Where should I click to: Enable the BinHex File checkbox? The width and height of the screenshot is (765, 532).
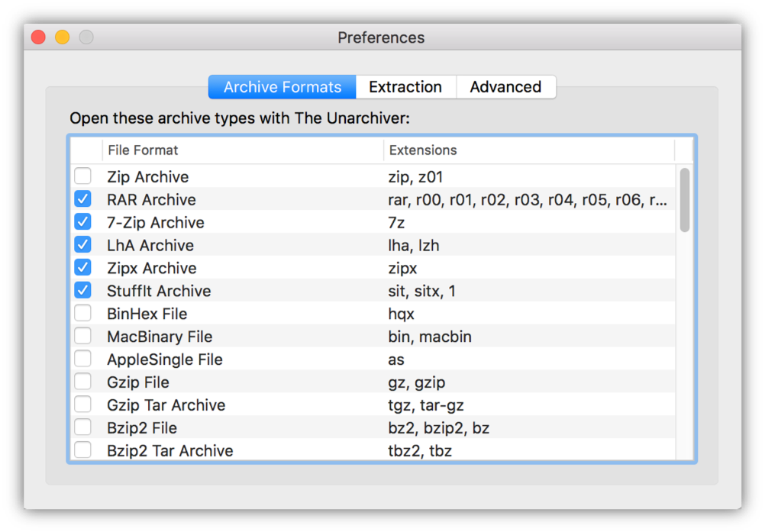point(82,314)
